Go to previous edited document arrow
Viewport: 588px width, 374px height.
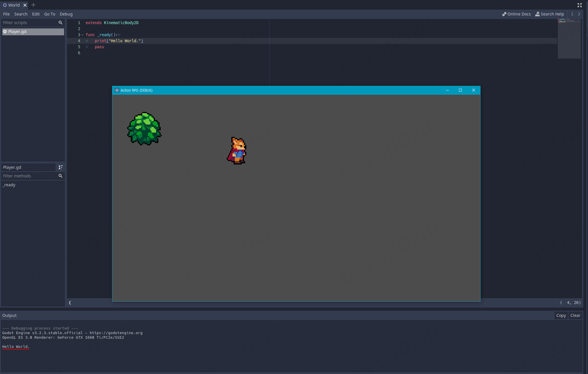572,14
